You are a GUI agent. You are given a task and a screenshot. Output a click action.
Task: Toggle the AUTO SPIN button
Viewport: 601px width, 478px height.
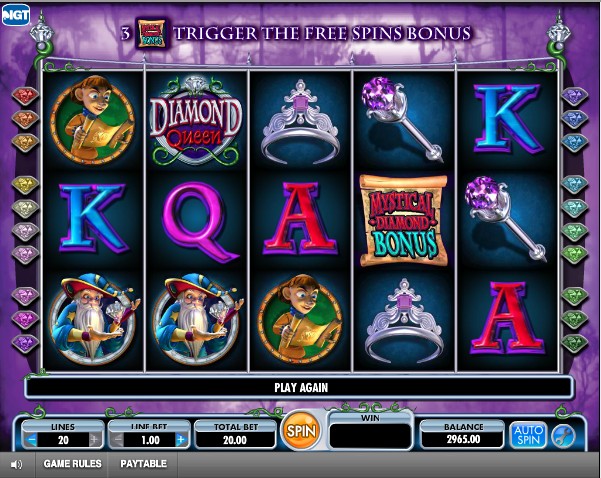528,435
